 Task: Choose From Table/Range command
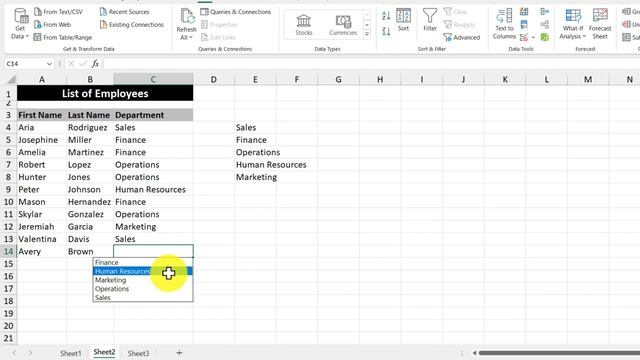[63, 37]
